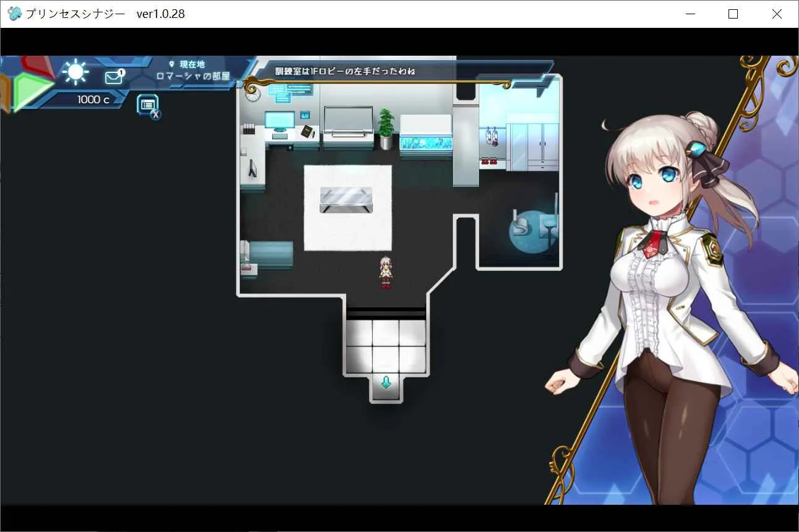Click the player character sprite

click(387, 273)
